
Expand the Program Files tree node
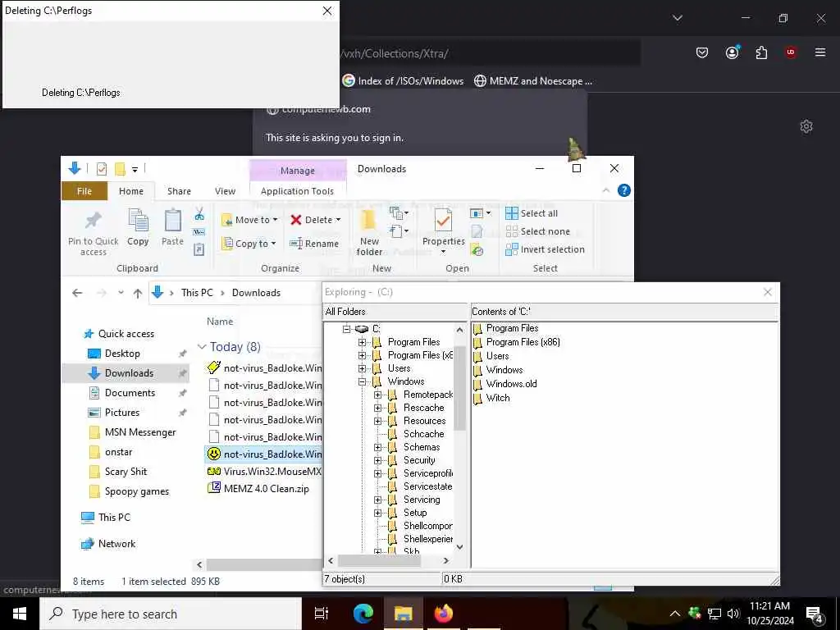tap(362, 342)
